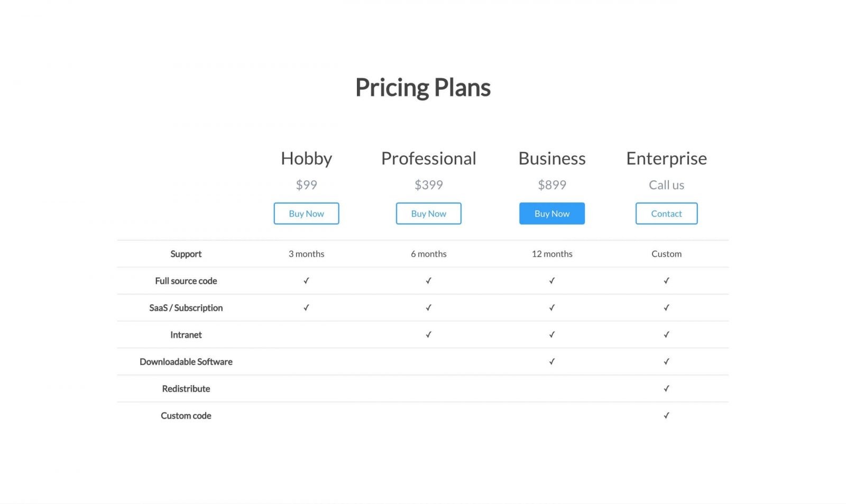Click the Support row label

[x=186, y=254]
